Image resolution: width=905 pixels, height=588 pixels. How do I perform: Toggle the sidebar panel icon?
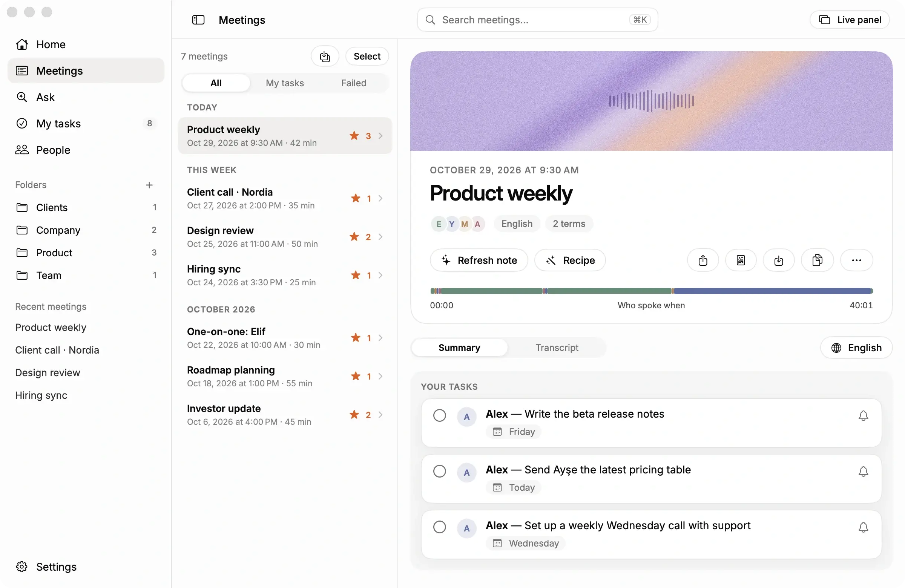198,20
